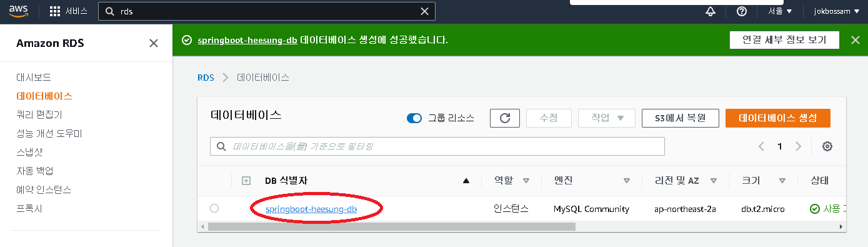
Task: Open 예약 인스턴스 in sidebar
Action: point(44,189)
